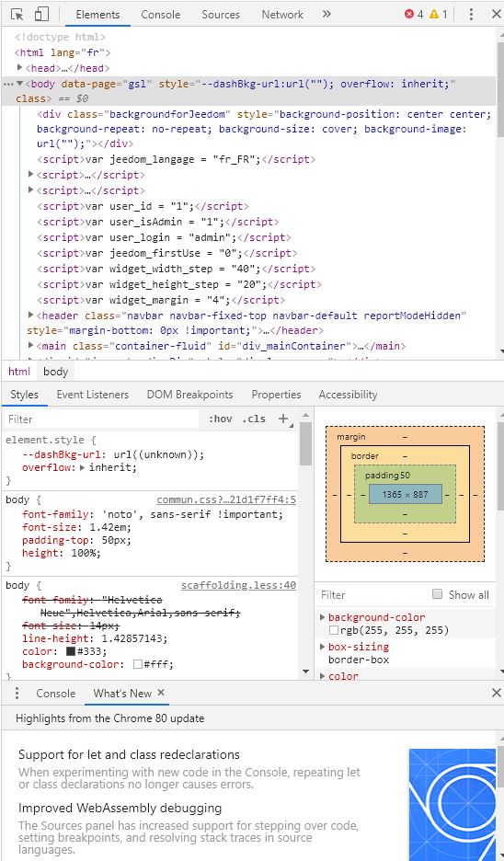Image resolution: width=504 pixels, height=861 pixels.
Task: Focus the Styles Filter input
Action: pos(101,419)
